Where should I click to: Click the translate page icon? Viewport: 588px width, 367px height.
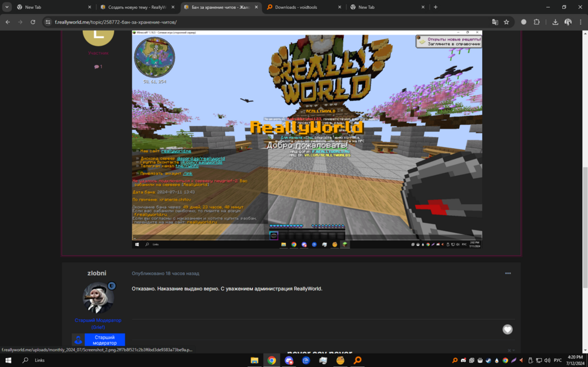495,22
